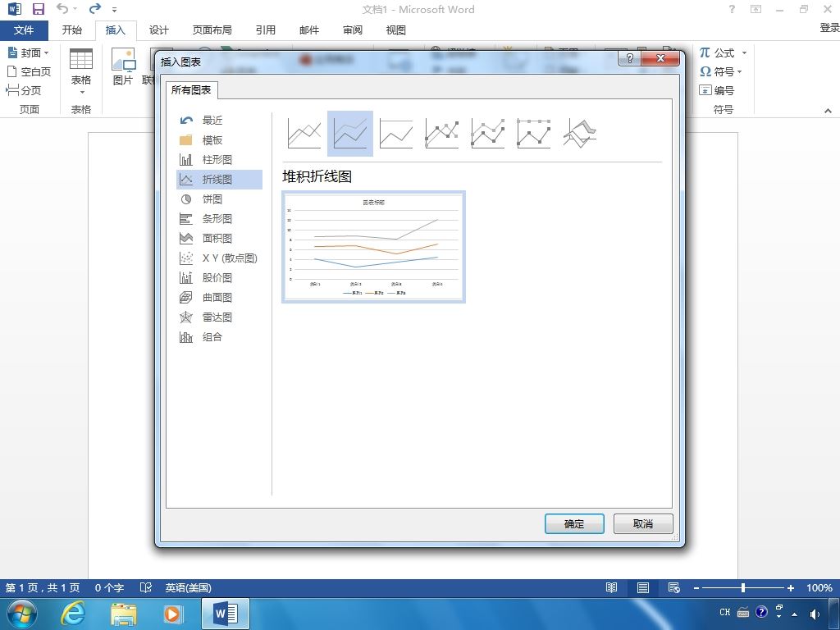The width and height of the screenshot is (840, 630).
Task: Switch to the 开始 ribbon tab
Action: (72, 30)
